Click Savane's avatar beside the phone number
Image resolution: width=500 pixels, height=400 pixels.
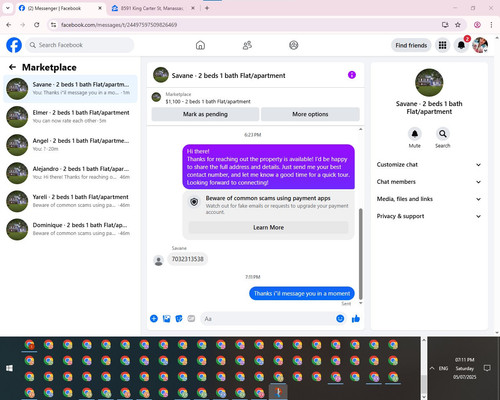[159, 260]
